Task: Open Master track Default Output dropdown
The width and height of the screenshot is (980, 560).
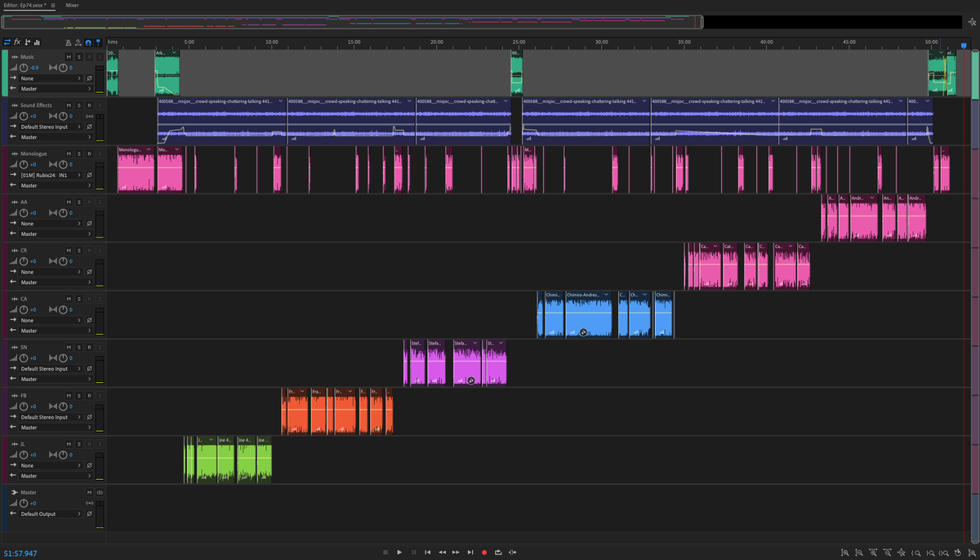Action: pos(50,513)
